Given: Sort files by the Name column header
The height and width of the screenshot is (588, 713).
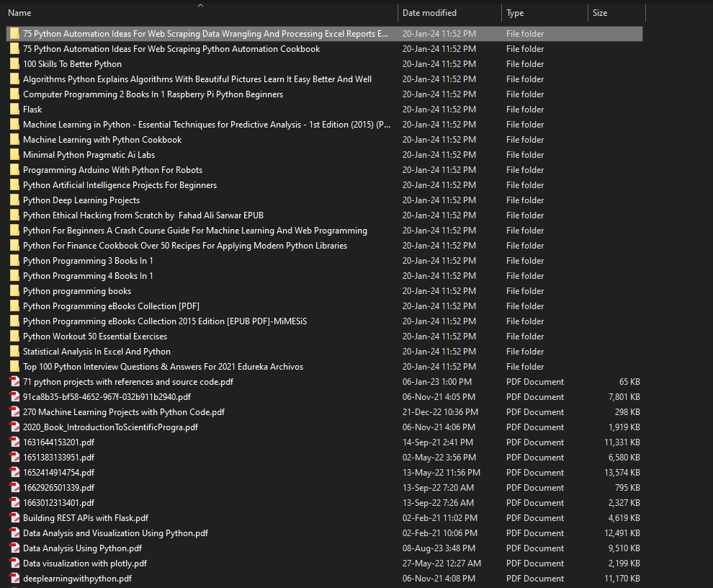Looking at the screenshot, I should coord(20,13).
